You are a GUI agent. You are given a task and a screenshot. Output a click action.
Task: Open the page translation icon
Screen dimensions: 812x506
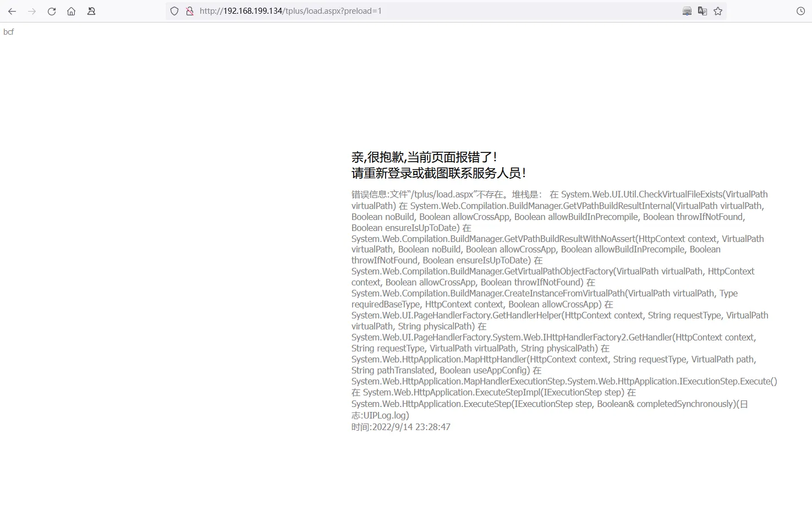tap(702, 10)
